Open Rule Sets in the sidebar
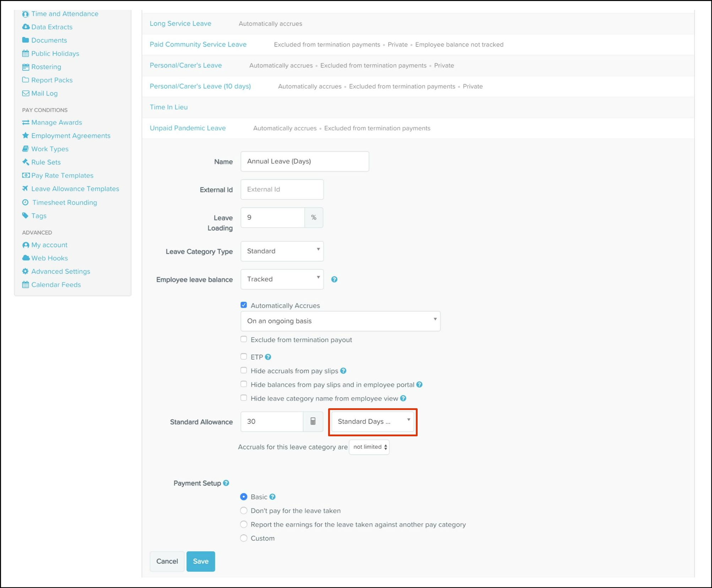The width and height of the screenshot is (712, 588). [x=46, y=162]
